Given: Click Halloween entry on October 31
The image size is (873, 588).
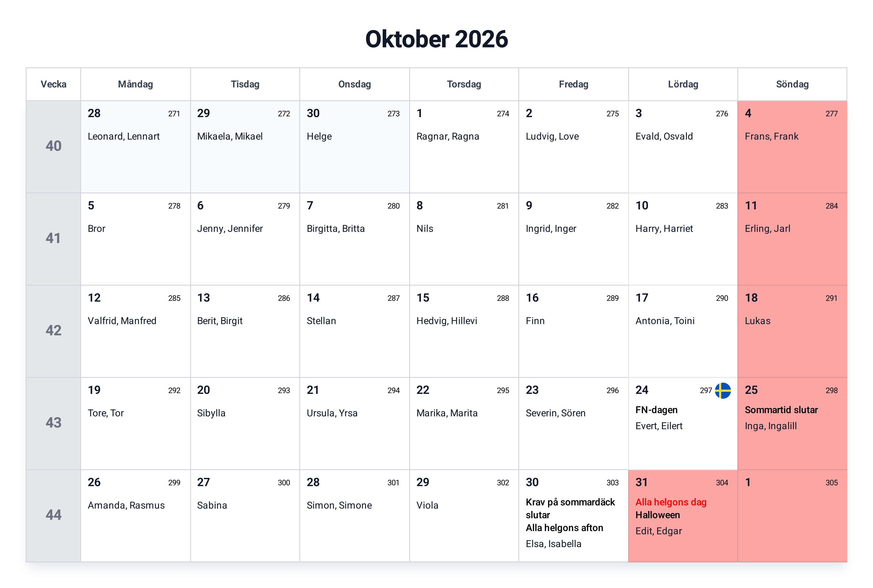Looking at the screenshot, I should (x=657, y=515).
